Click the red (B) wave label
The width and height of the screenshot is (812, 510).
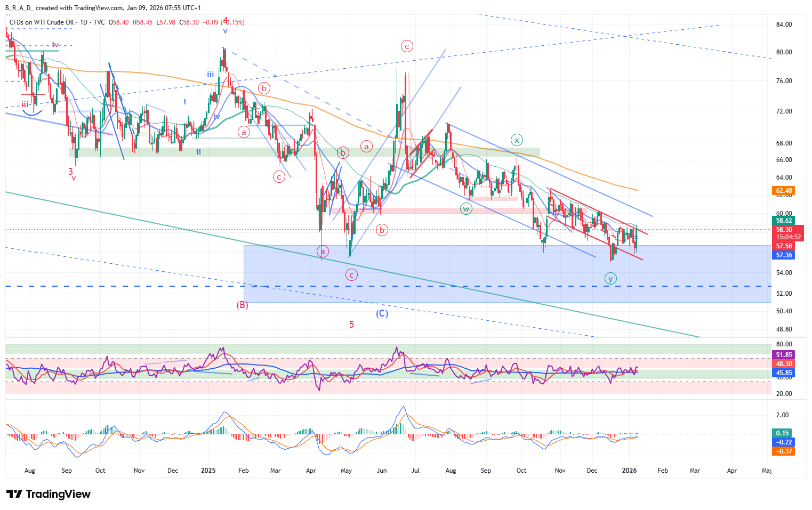243,305
